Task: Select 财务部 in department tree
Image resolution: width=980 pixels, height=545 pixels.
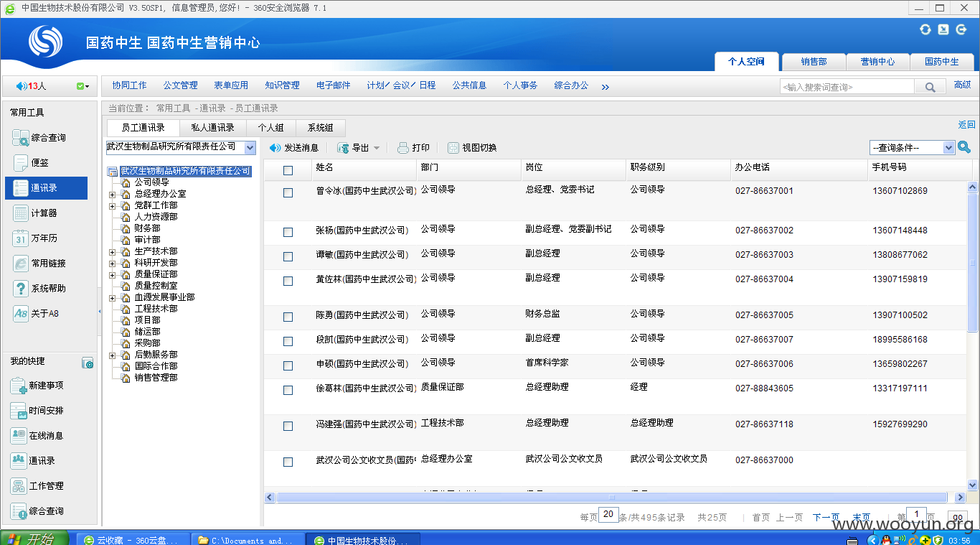Action: pyautogui.click(x=147, y=228)
